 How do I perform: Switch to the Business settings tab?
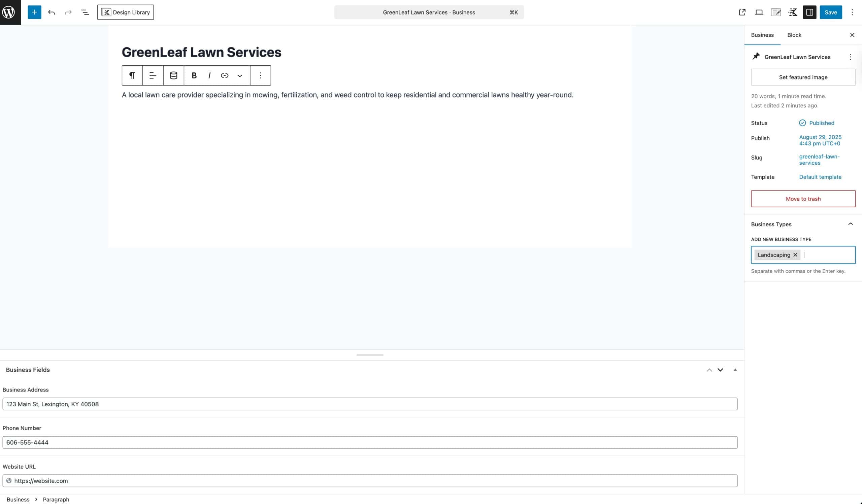pyautogui.click(x=762, y=35)
